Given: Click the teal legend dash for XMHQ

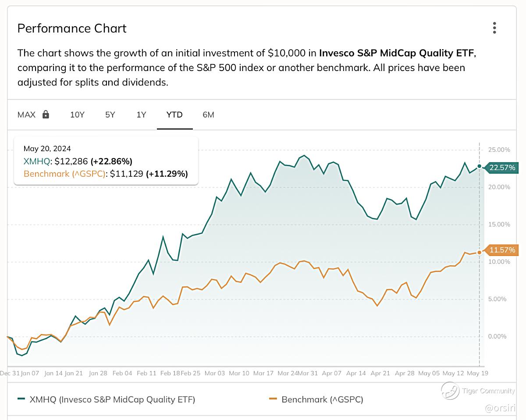Looking at the screenshot, I should [21, 399].
